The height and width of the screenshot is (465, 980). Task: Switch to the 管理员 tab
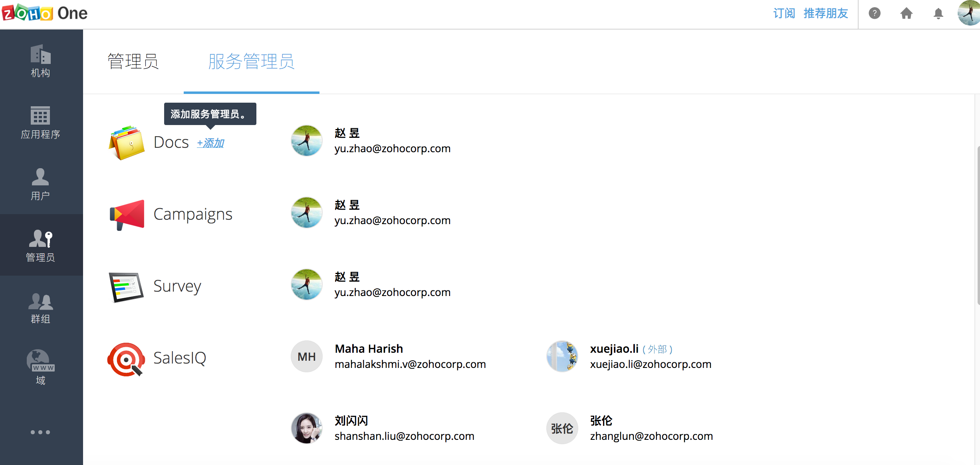(133, 62)
